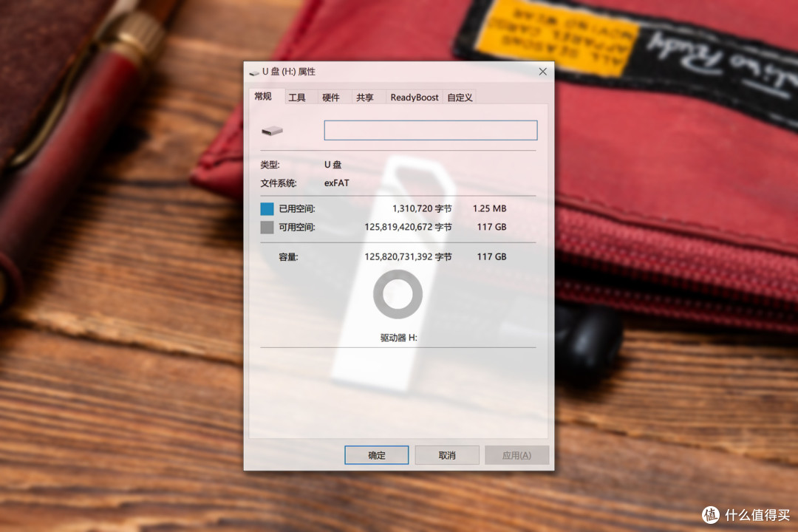Viewport: 798px width, 532px height.
Task: Click the 可用空间: label
Action: (297, 227)
